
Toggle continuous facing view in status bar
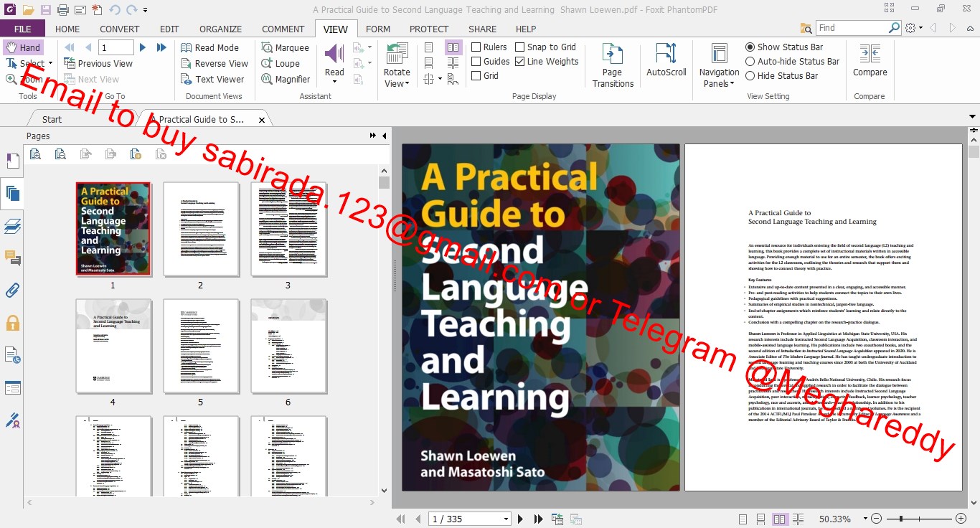pyautogui.click(x=797, y=519)
